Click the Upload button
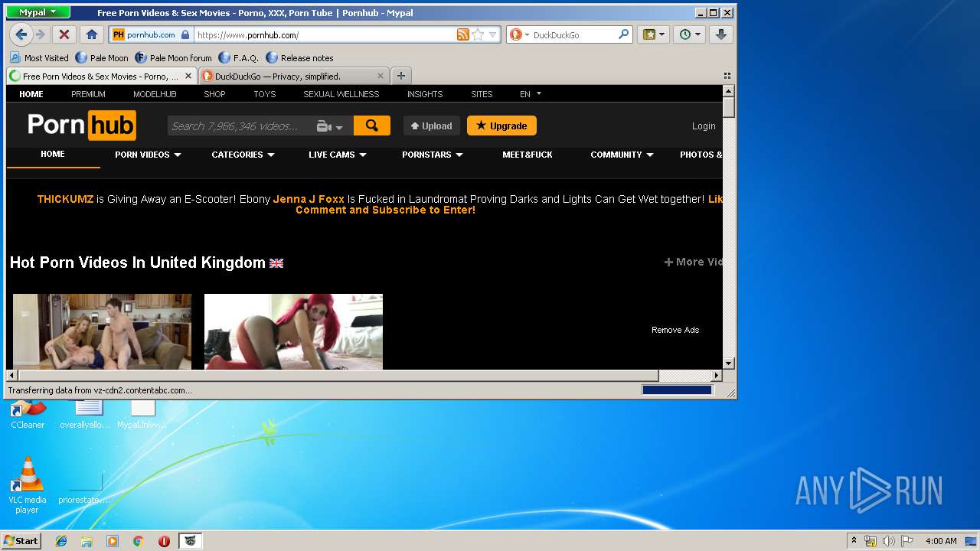Viewport: 980px width, 551px height. click(432, 126)
